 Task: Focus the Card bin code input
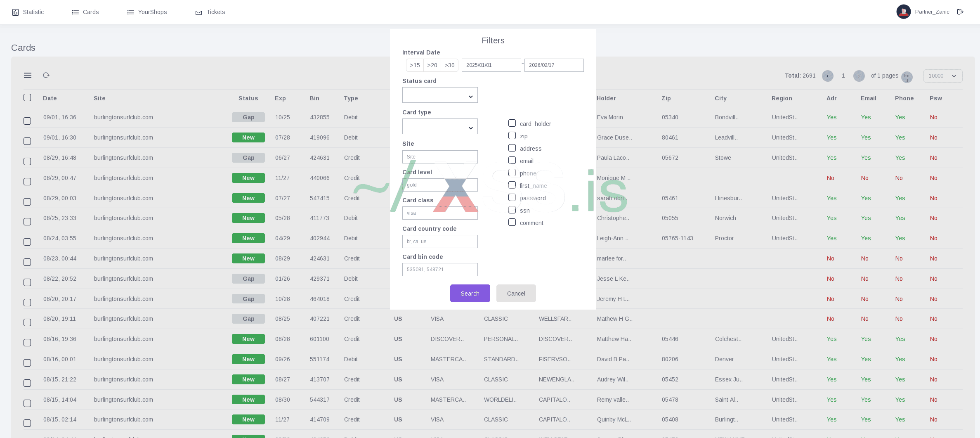pos(440,270)
